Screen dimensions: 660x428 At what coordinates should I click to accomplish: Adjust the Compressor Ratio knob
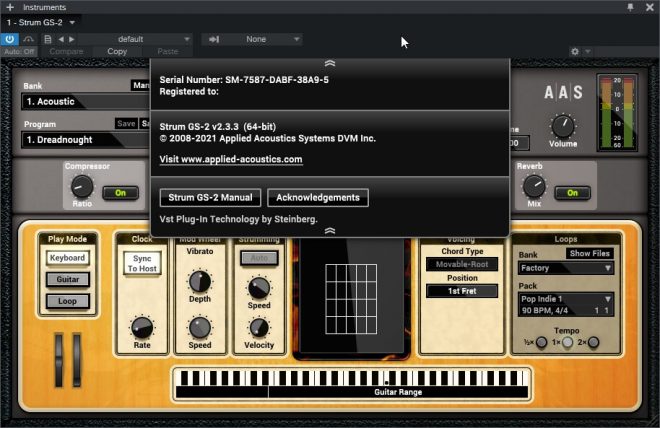(x=82, y=186)
